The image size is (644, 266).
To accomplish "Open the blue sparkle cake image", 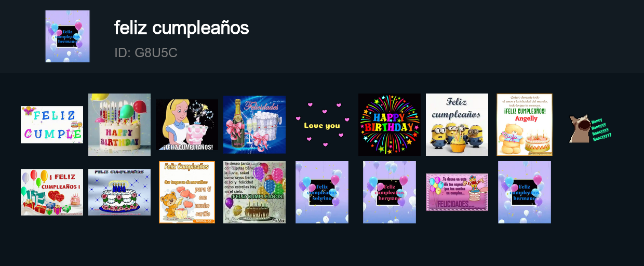I will (x=119, y=192).
